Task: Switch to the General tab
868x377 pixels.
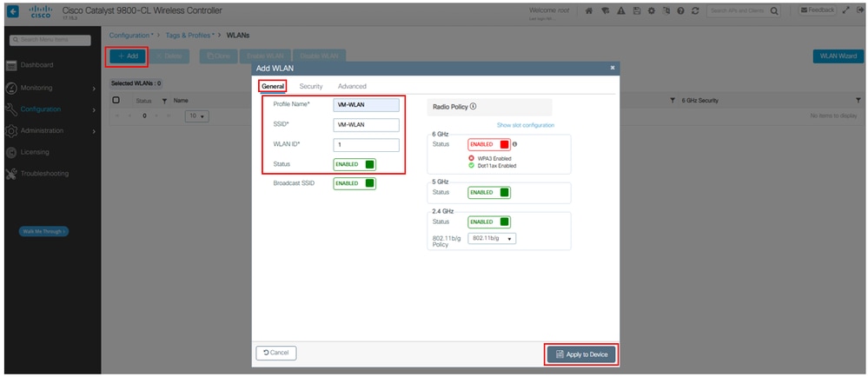Action: click(273, 86)
